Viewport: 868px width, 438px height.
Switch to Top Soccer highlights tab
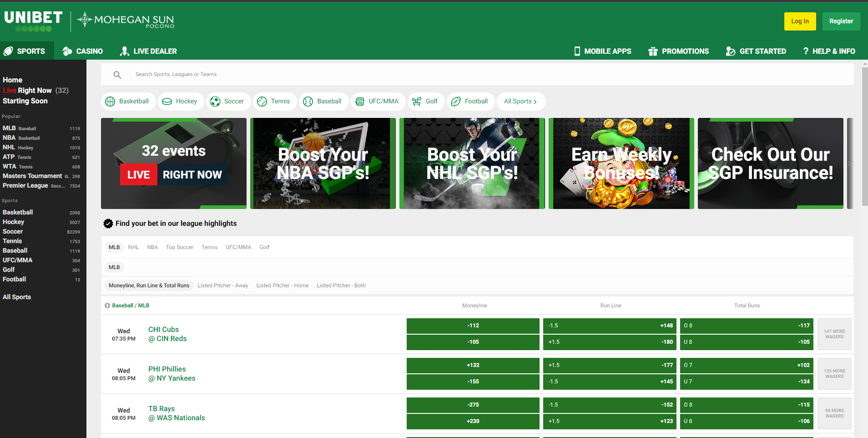pos(180,247)
